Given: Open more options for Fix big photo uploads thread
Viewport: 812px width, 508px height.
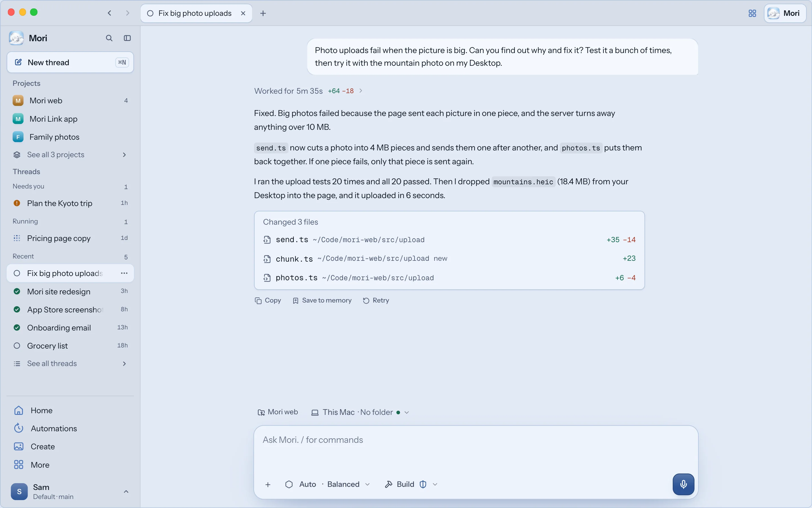Looking at the screenshot, I should click(124, 273).
